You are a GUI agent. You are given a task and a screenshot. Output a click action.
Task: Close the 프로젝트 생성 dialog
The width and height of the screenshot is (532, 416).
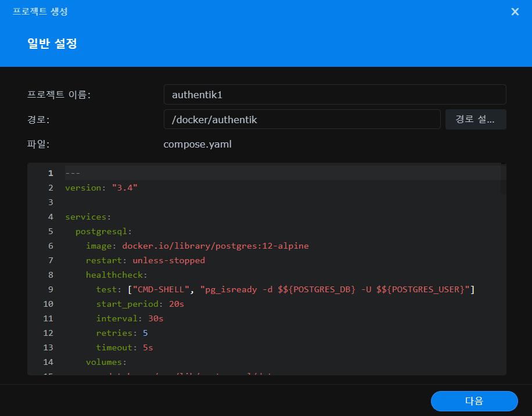515,12
